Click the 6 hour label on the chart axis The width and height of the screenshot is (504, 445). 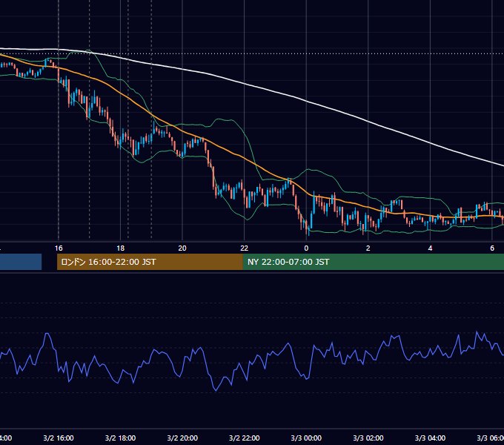492,248
